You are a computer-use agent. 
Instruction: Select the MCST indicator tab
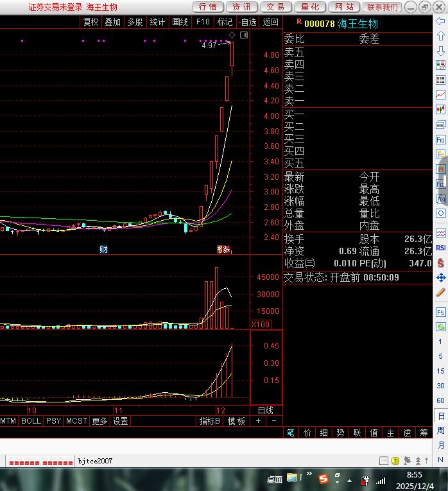pos(77,421)
